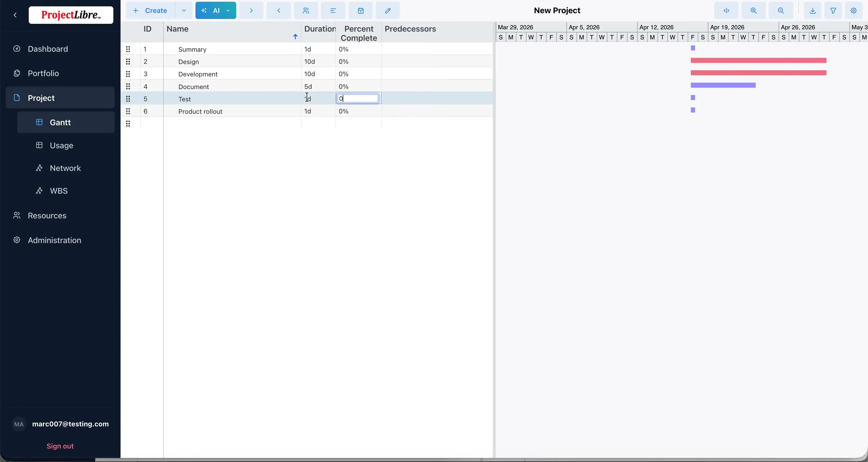
Task: Open the Dashboard page
Action: 48,49
